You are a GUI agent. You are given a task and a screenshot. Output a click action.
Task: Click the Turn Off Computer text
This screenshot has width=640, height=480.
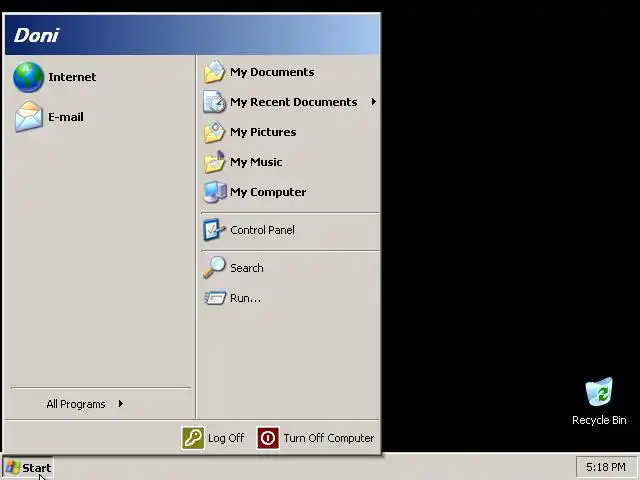click(329, 438)
